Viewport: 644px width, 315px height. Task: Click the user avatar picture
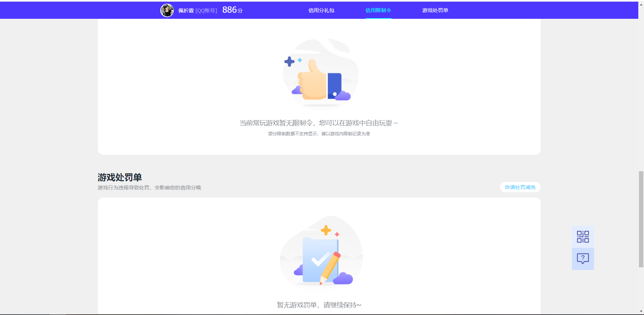coord(167,10)
